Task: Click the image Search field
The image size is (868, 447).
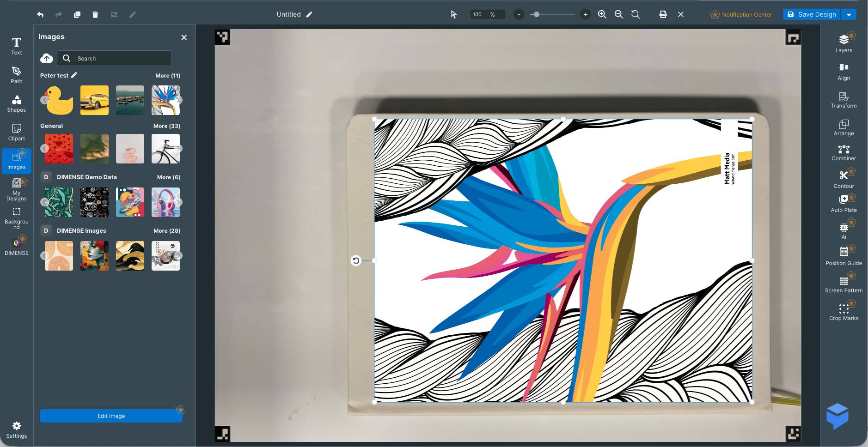Action: [114, 58]
